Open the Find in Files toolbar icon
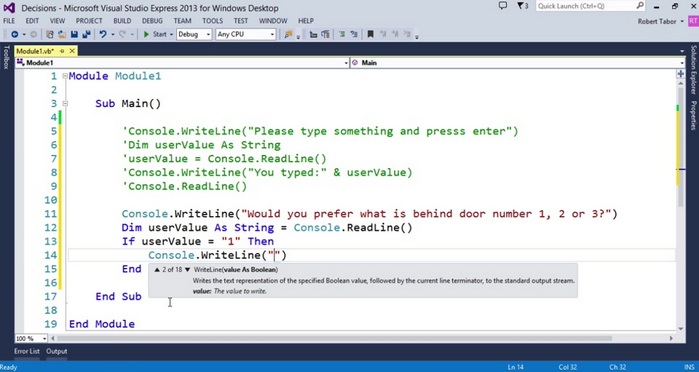Image resolution: width=699 pixels, height=372 pixels. (288, 34)
